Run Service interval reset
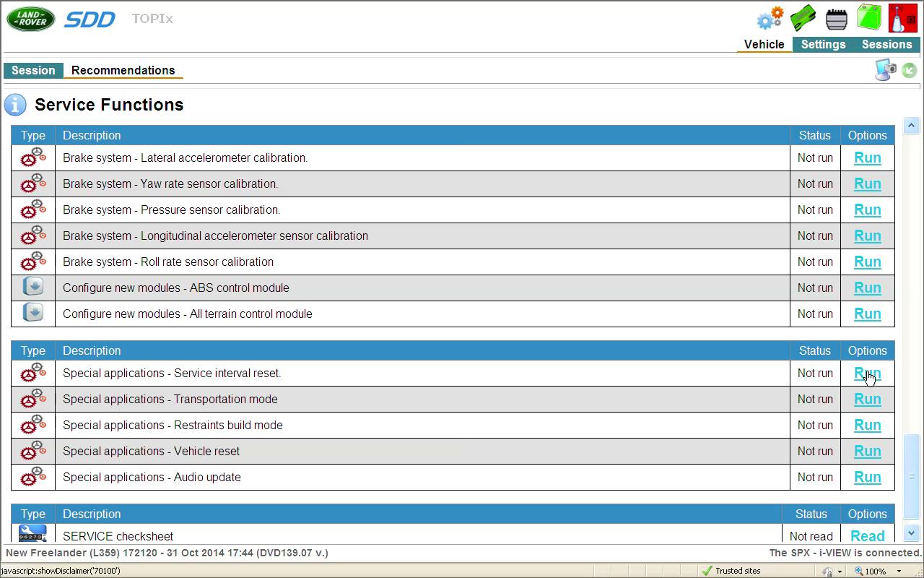The image size is (924, 578). [x=867, y=373]
